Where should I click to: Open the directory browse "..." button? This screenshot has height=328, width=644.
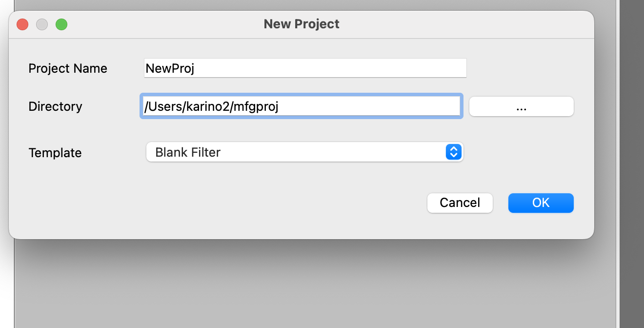[521, 106]
